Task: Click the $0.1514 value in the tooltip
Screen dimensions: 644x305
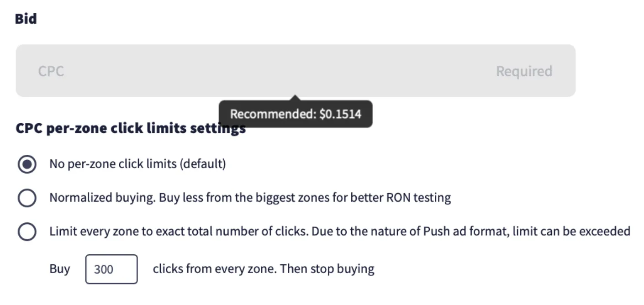Action: point(340,114)
